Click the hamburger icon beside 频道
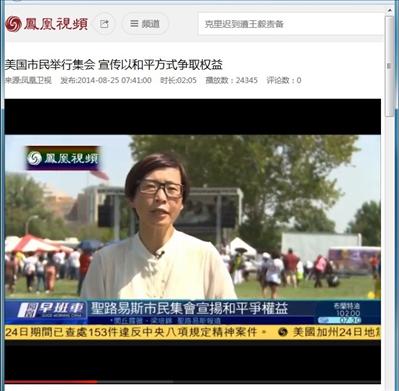Viewport: 399px width, 391px height. [134, 24]
